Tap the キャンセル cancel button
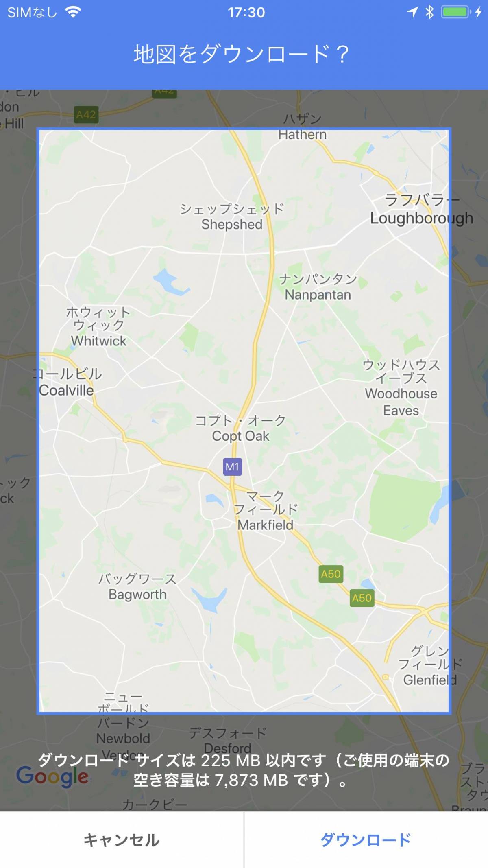 (122, 840)
